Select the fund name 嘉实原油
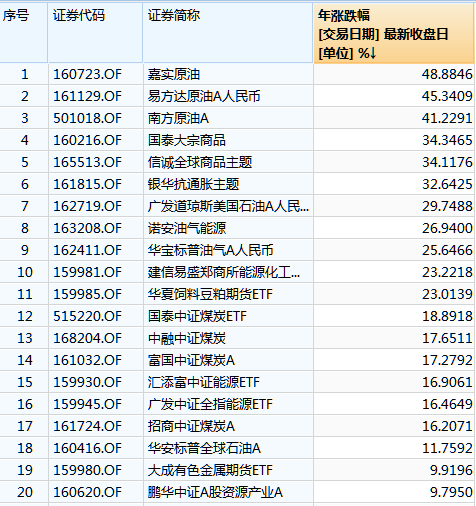Screen dimensions: 476x506 tap(174, 74)
